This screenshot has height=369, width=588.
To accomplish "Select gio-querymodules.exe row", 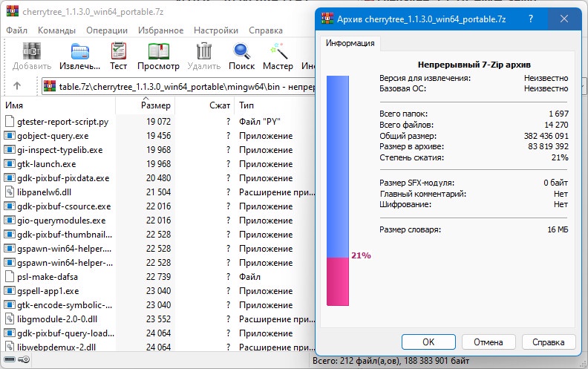I will (x=158, y=221).
